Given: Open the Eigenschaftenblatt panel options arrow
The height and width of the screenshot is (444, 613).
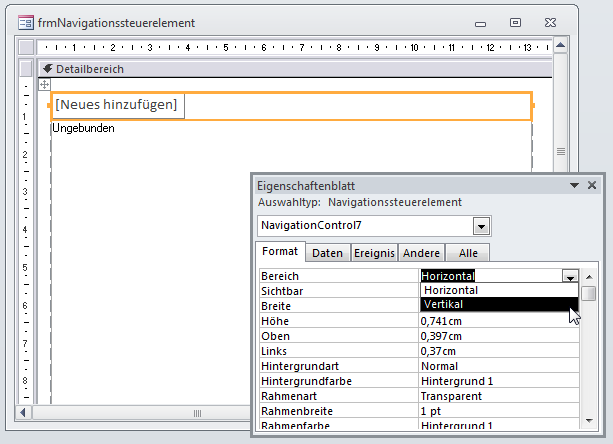Looking at the screenshot, I should (x=574, y=185).
